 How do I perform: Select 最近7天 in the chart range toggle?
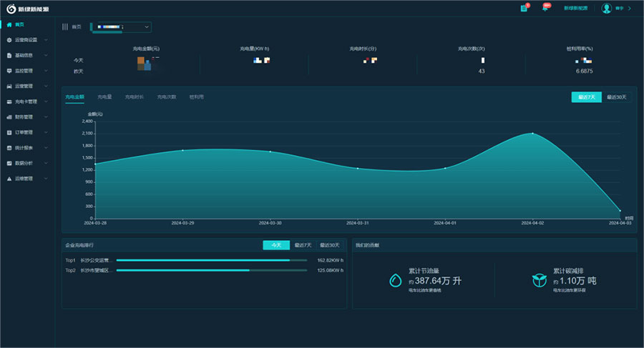[x=586, y=97]
